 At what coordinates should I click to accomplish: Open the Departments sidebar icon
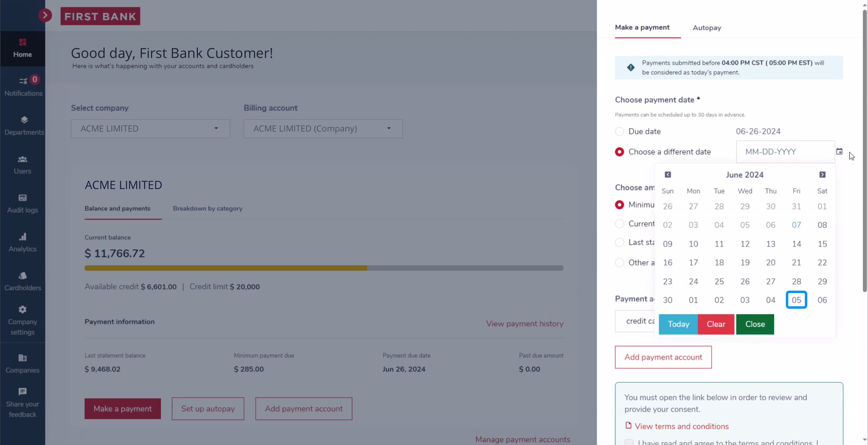(x=24, y=120)
